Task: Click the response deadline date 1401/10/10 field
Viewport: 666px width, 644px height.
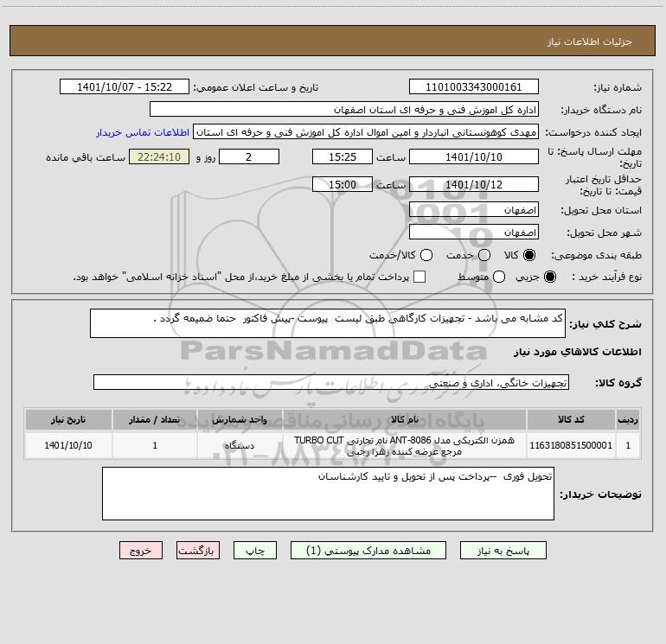Action: coord(474,156)
